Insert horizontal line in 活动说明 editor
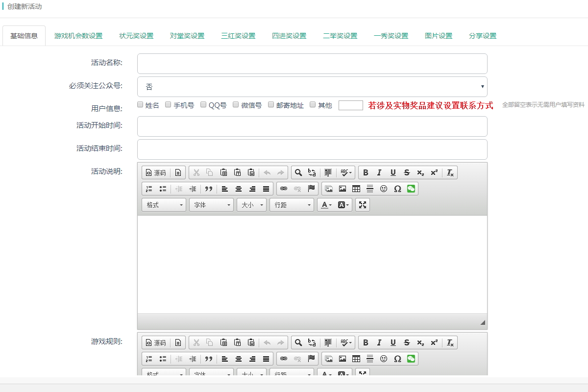Viewport: 588px width, 392px height. [370, 189]
